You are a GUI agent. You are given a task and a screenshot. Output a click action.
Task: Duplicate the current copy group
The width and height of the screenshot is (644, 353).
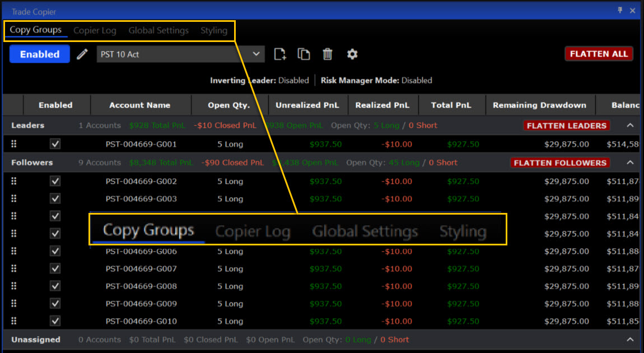[x=304, y=54]
